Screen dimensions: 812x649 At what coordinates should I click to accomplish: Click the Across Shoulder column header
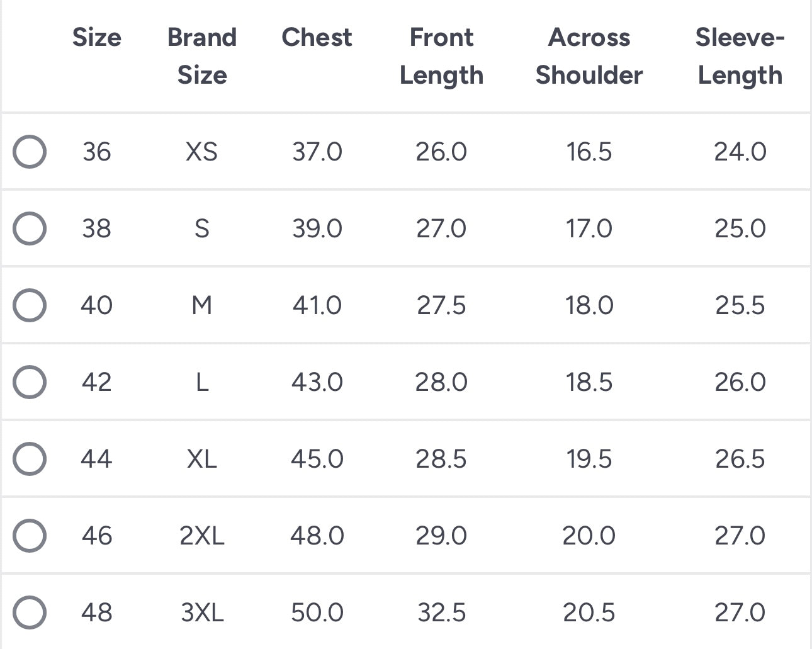tap(589, 56)
